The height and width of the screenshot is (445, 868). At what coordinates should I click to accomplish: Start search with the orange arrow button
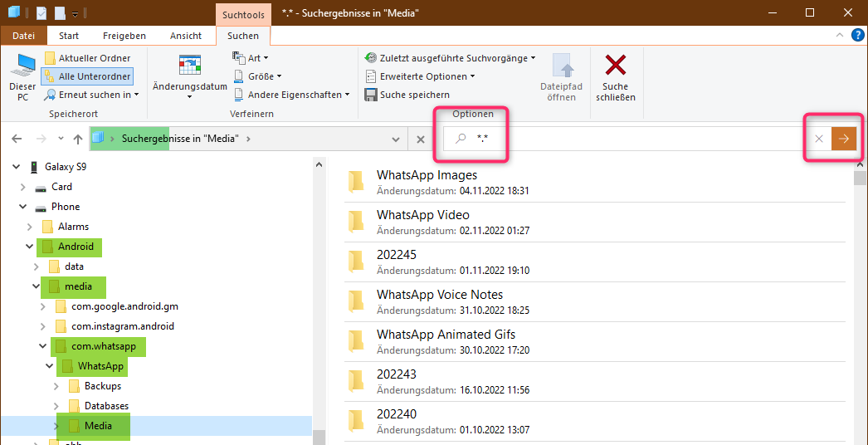(844, 139)
